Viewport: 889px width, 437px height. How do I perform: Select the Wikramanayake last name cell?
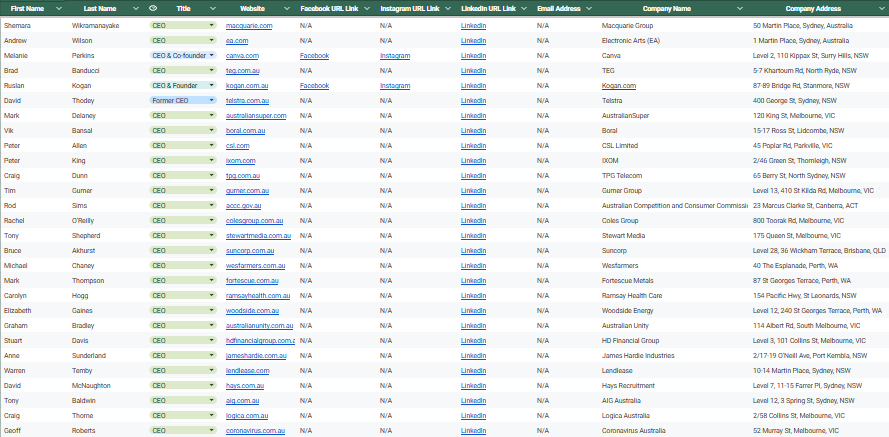pyautogui.click(x=96, y=26)
